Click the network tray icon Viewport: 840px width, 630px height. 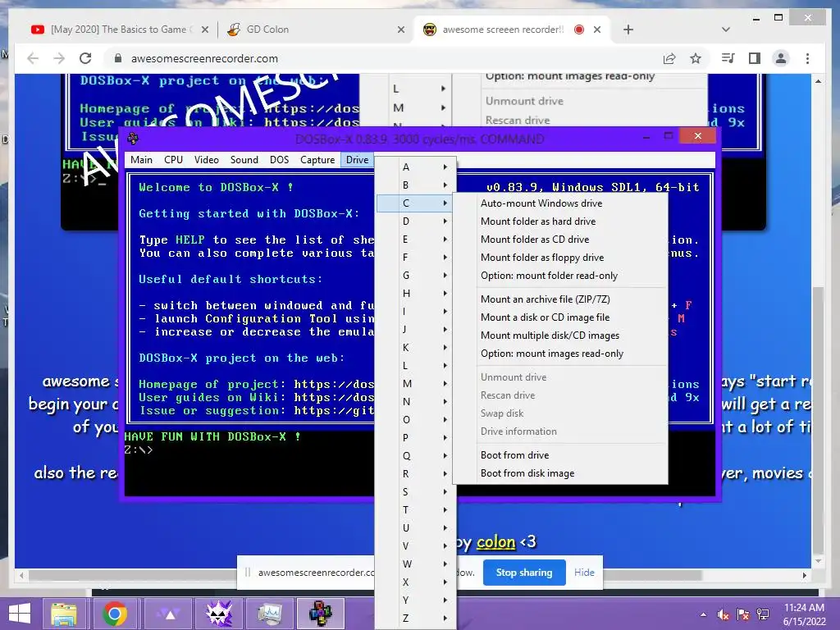[x=763, y=614]
